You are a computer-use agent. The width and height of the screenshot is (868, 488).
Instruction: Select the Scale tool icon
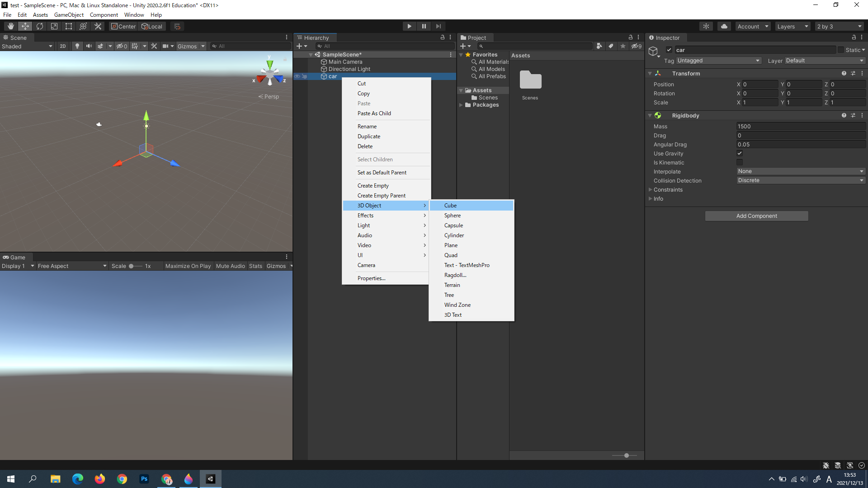(54, 26)
